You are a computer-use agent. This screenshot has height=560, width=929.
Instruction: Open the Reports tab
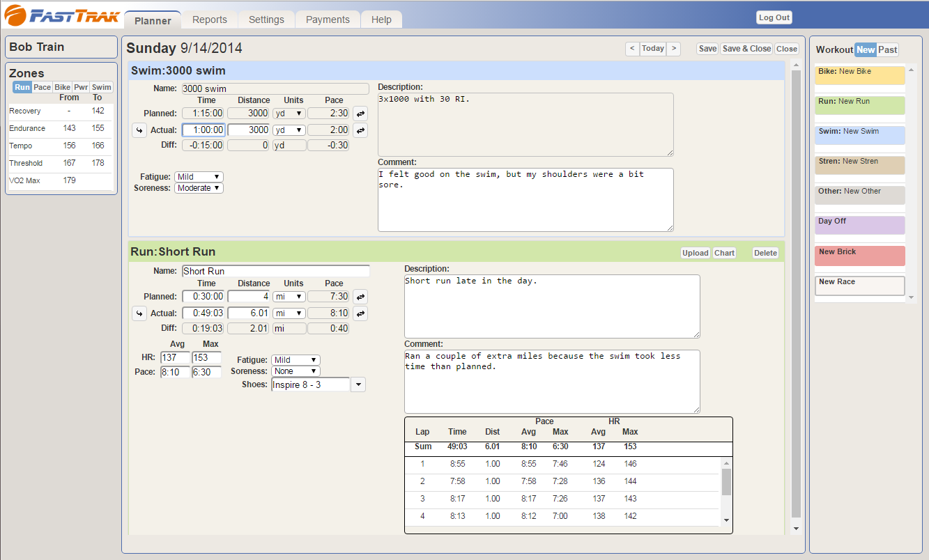pyautogui.click(x=210, y=20)
